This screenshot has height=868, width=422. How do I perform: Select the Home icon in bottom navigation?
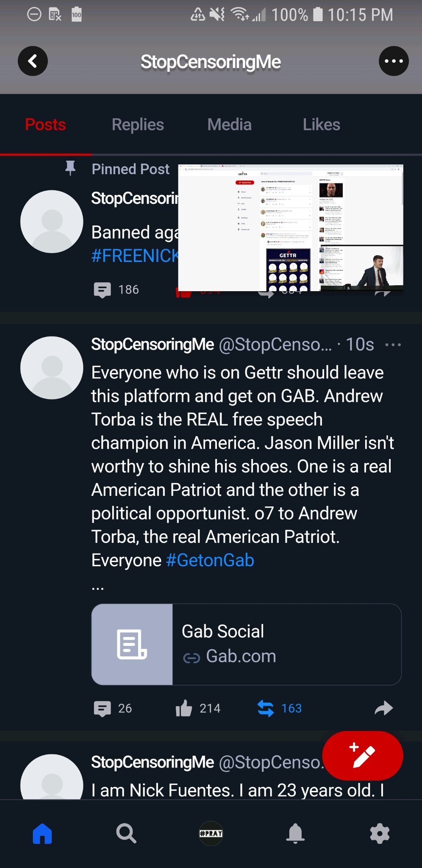42,834
